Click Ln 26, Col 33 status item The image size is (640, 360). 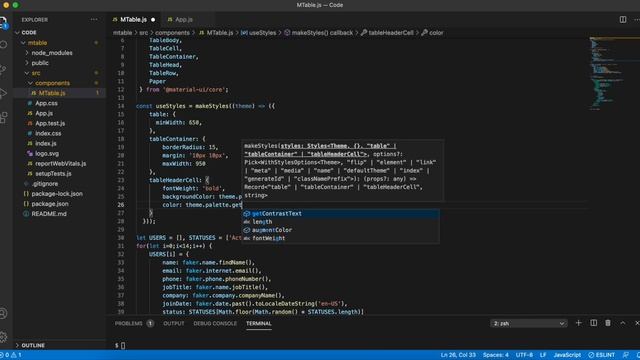458,355
